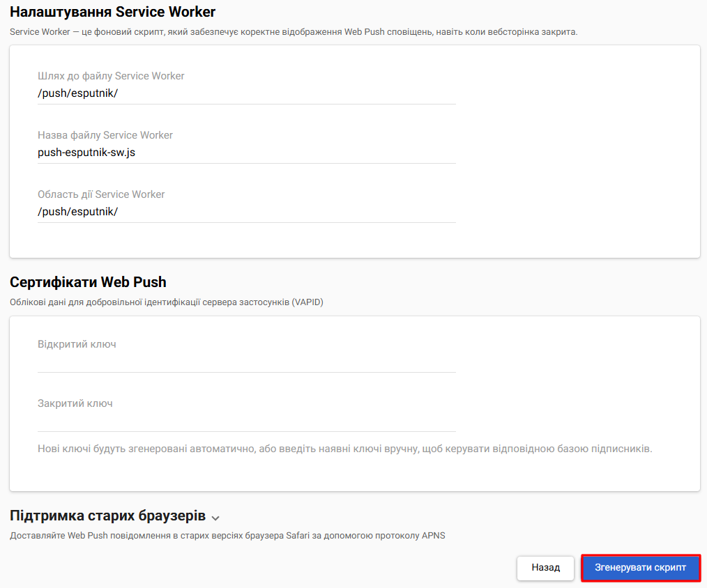Viewport: 707px width, 588px height.
Task: Click the Service Worker description sentence
Action: [x=294, y=32]
